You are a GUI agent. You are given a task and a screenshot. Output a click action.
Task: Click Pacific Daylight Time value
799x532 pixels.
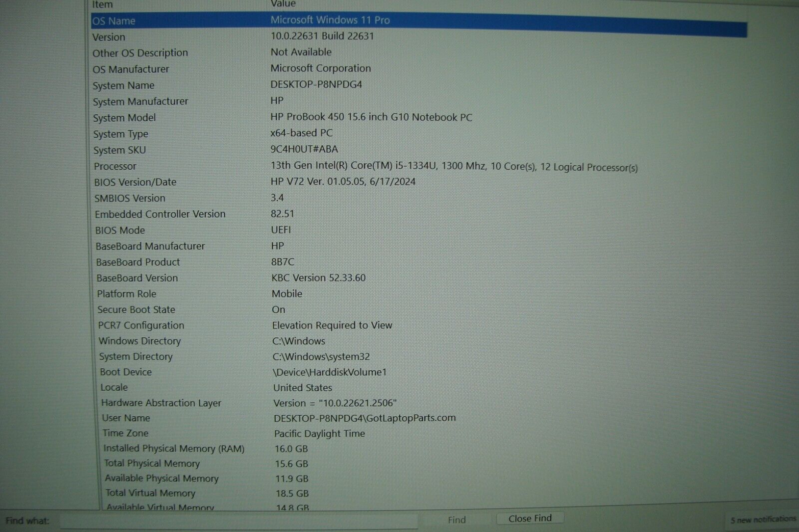[320, 434]
